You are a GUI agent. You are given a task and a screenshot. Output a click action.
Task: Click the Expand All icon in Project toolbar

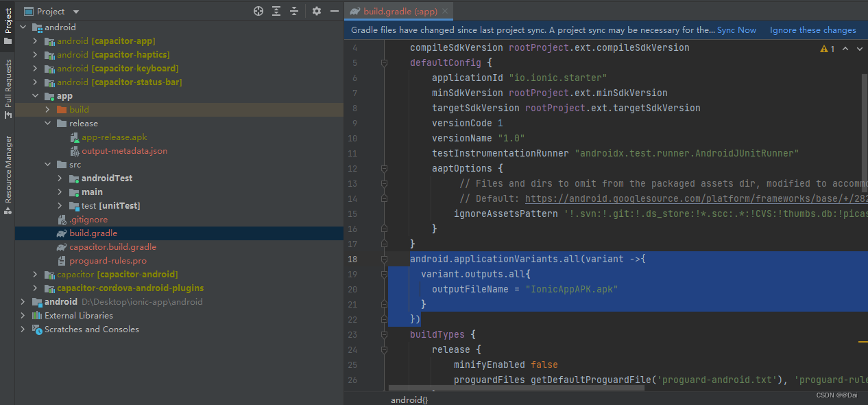[x=276, y=11]
